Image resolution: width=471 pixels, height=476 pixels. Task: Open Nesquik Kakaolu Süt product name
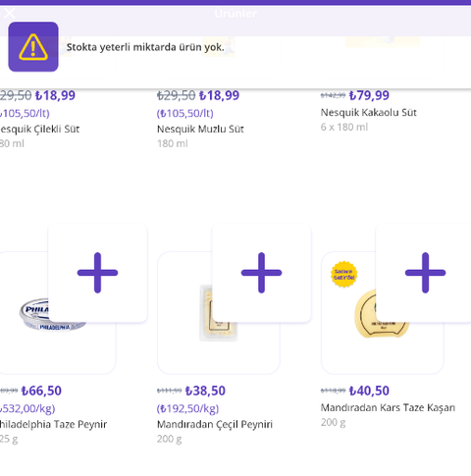pyautogui.click(x=368, y=113)
